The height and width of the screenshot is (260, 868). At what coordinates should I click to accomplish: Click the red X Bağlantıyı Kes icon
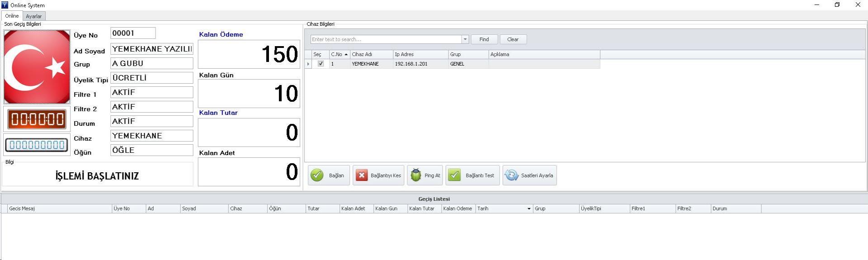point(362,175)
